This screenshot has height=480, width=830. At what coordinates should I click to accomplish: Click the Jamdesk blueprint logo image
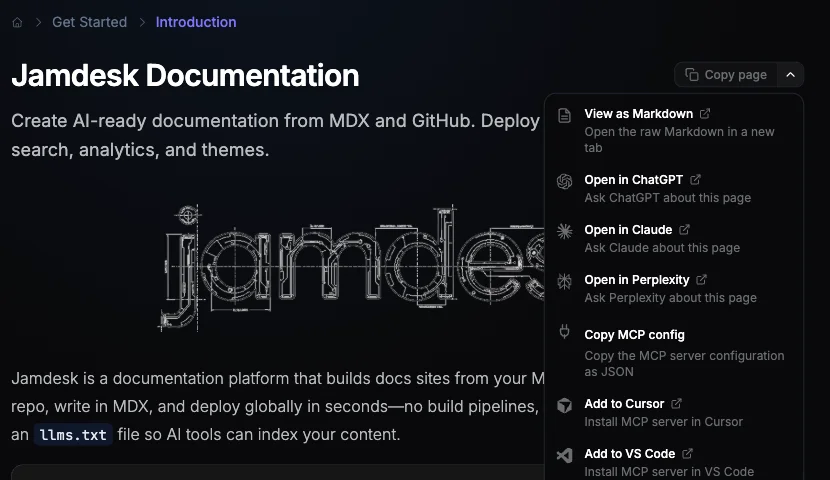pyautogui.click(x=350, y=267)
